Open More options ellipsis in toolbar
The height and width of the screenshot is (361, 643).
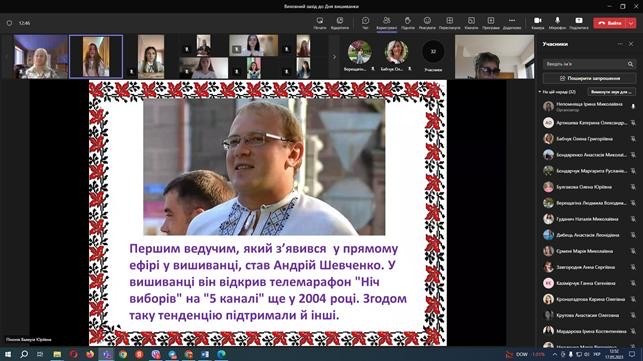pos(511,23)
